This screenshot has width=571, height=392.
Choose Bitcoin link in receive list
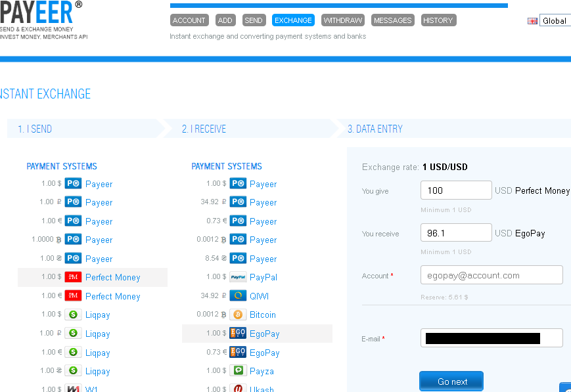tap(263, 315)
